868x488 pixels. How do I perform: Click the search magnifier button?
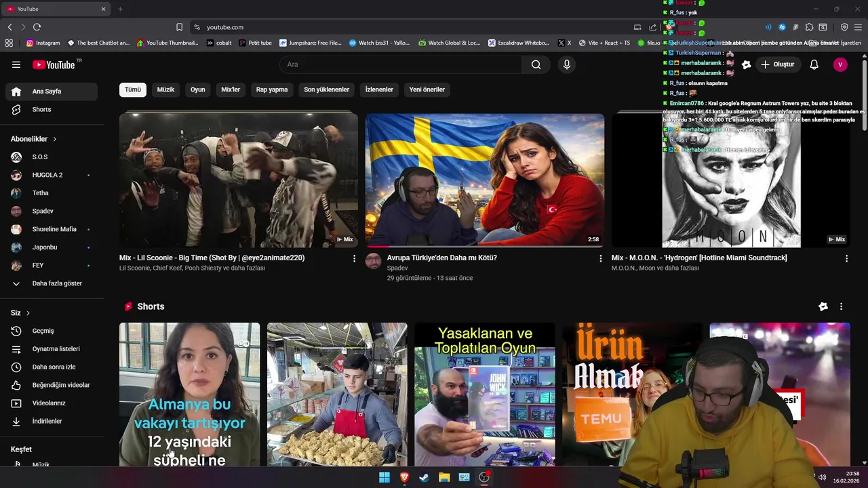coord(536,64)
